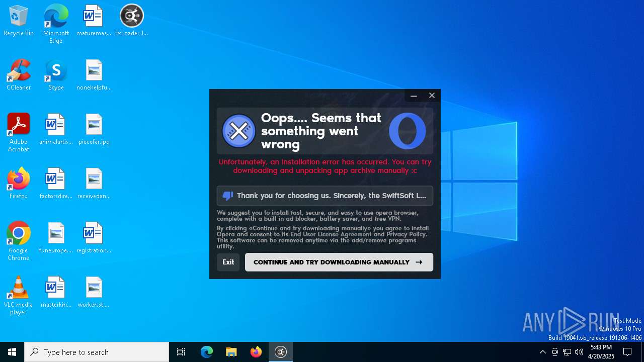Select the nonehelpfu image file icon

pos(94,75)
